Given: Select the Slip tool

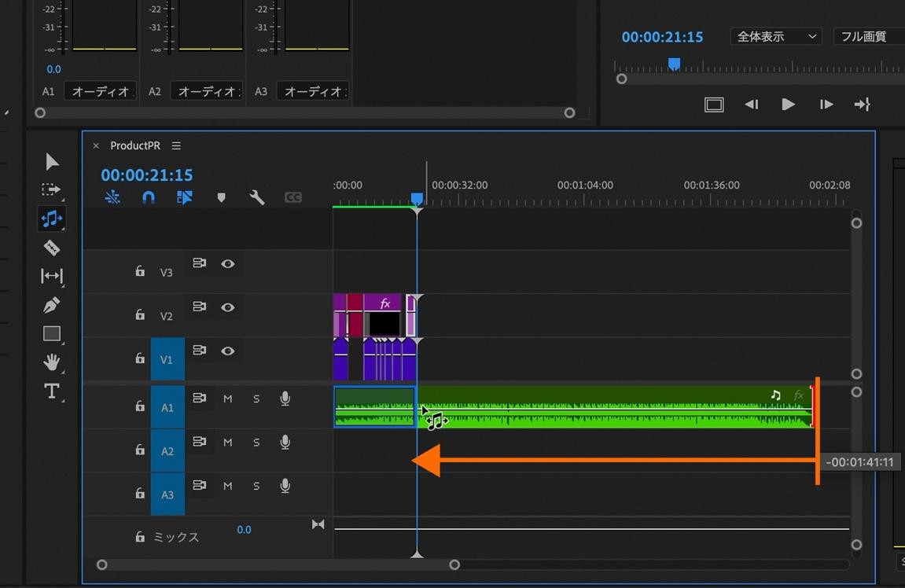Looking at the screenshot, I should pyautogui.click(x=52, y=276).
